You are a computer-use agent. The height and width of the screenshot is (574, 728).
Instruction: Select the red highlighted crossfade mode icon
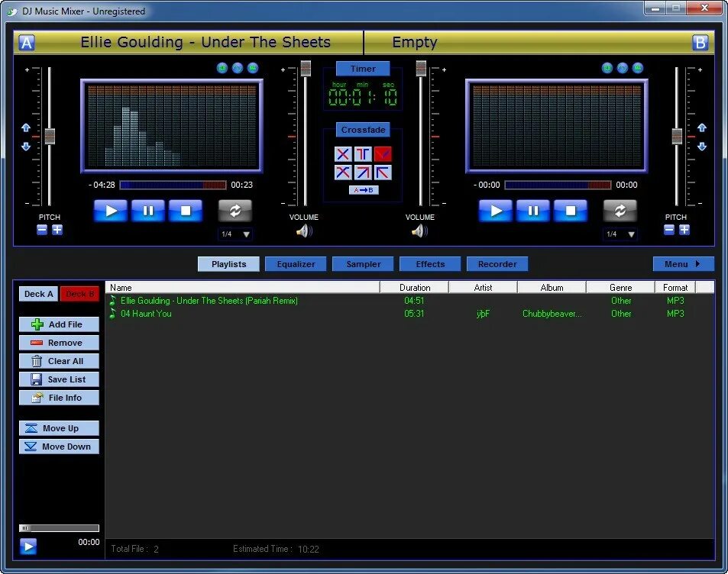click(383, 153)
